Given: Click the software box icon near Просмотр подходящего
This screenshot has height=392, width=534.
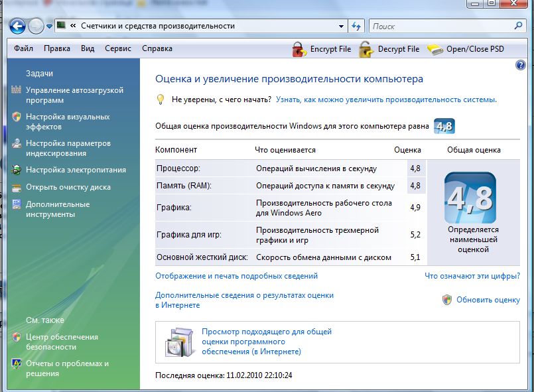Looking at the screenshot, I should click(x=179, y=342).
